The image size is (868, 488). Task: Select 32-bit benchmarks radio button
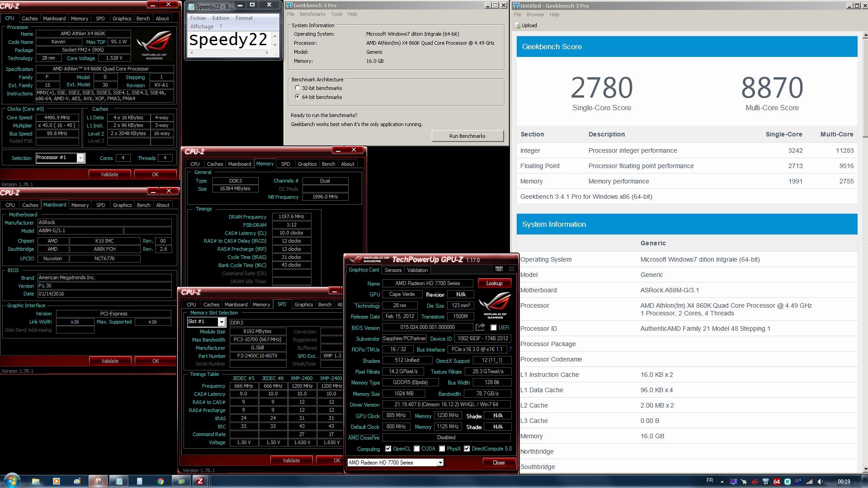tap(297, 88)
